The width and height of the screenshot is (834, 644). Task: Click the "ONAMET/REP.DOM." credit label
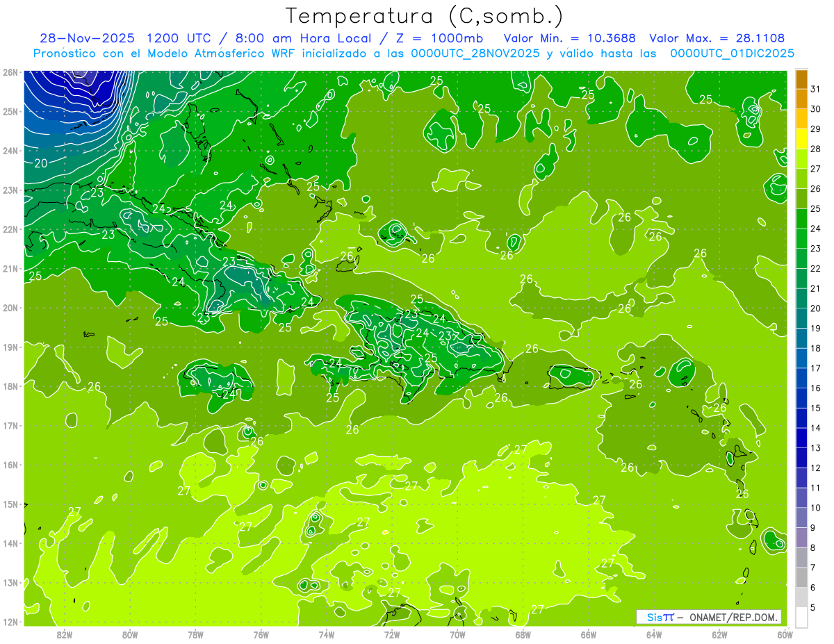pyautogui.click(x=733, y=617)
